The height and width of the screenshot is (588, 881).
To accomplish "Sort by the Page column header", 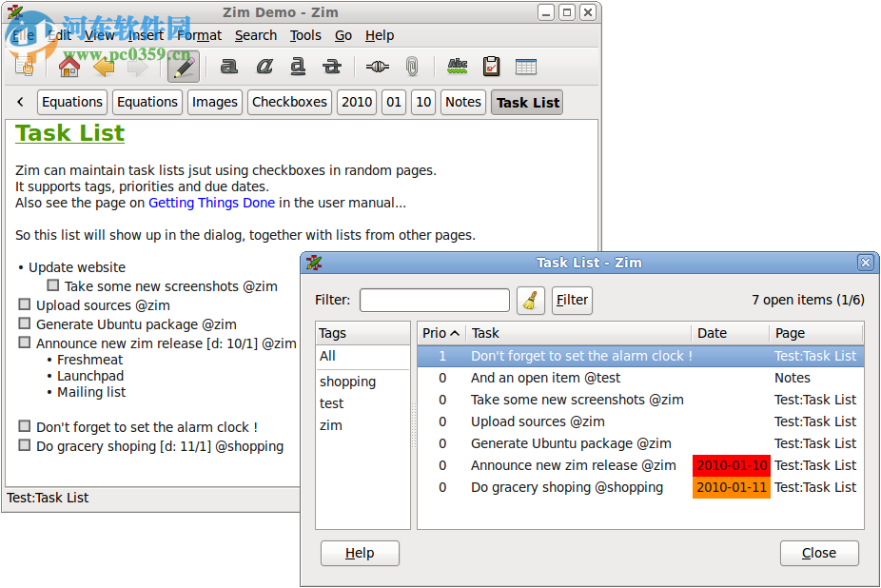I will point(815,333).
